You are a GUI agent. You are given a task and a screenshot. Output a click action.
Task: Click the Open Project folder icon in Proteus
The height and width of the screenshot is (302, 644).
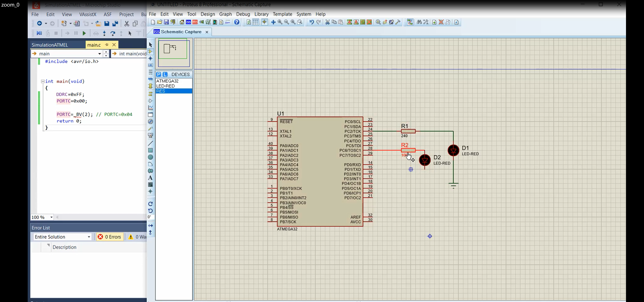160,22
